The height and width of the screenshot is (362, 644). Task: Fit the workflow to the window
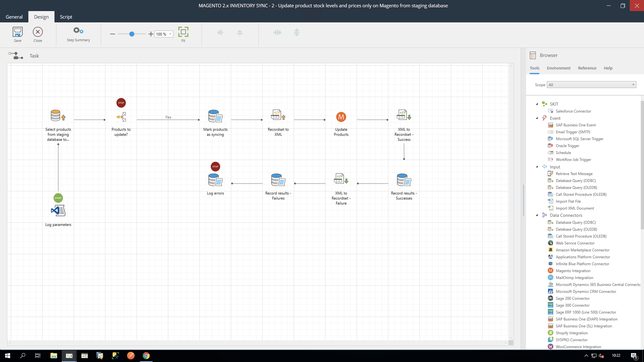tap(183, 34)
